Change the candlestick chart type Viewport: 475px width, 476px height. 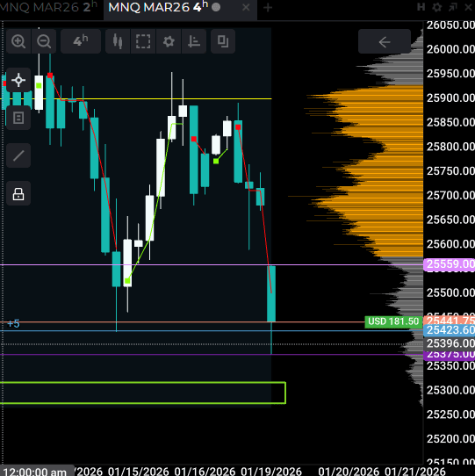click(118, 41)
